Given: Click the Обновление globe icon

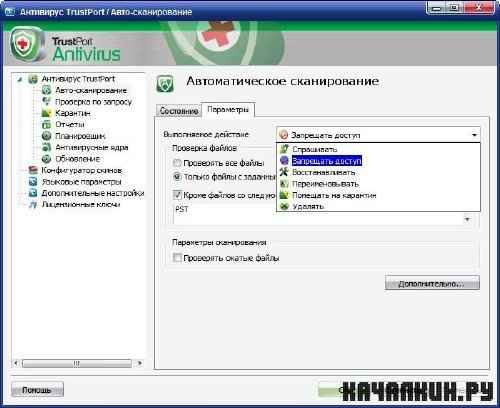Looking at the screenshot, I should (46, 159).
